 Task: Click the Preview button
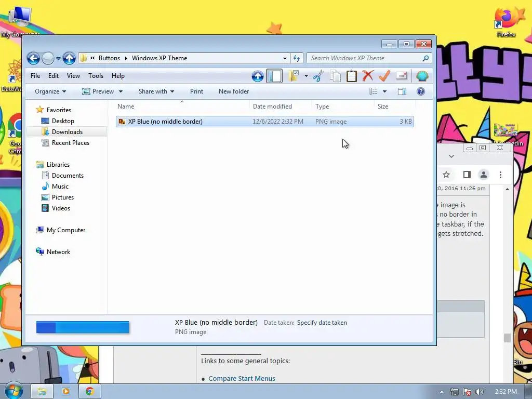coord(98,91)
